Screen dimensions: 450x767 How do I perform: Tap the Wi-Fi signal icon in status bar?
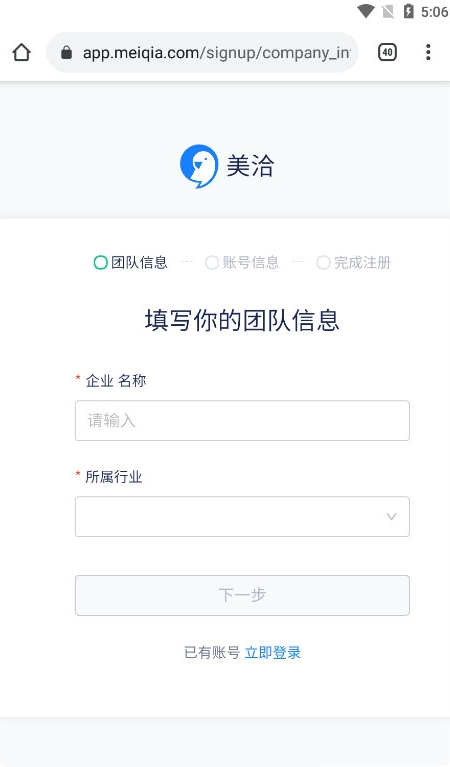[x=366, y=11]
